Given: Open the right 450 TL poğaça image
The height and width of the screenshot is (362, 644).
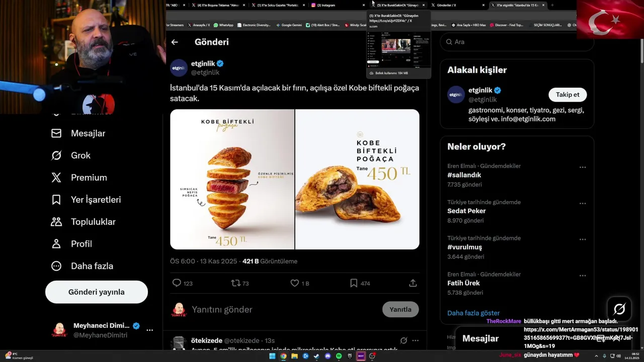Looking at the screenshot, I should pos(357,179).
